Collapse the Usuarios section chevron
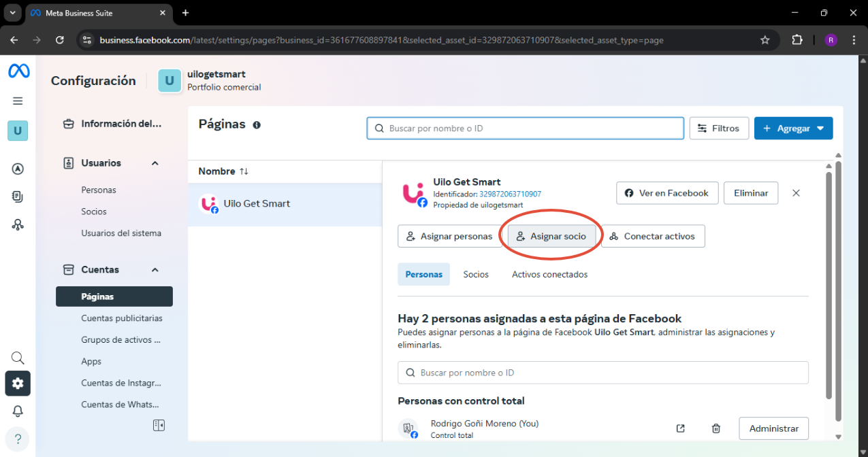Image resolution: width=868 pixels, height=457 pixels. pyautogui.click(x=155, y=163)
